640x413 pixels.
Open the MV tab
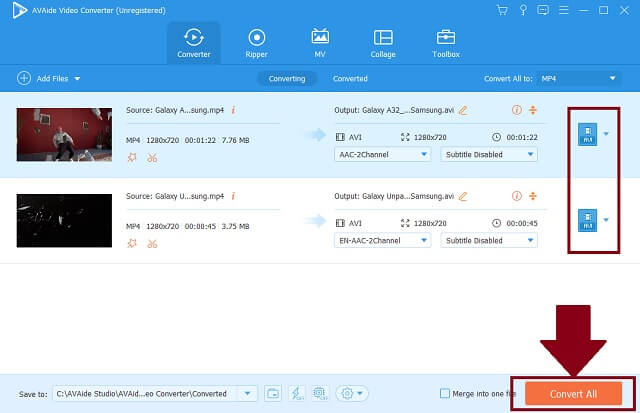[320, 43]
